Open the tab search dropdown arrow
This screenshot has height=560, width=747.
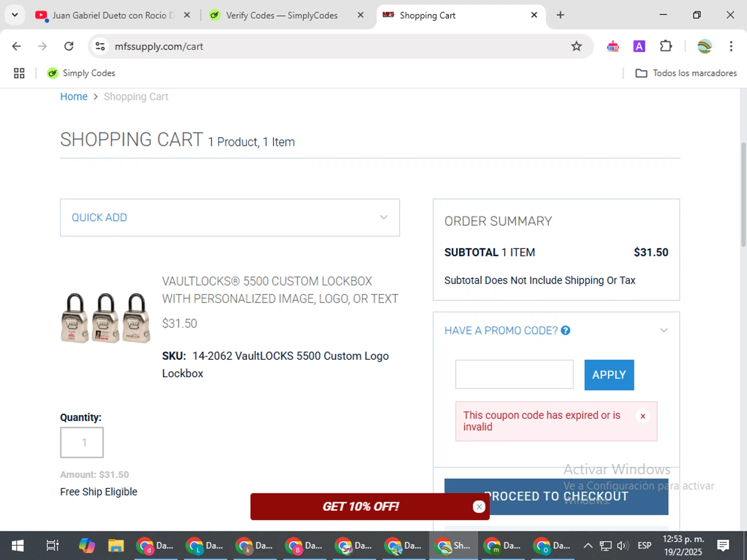(15, 15)
